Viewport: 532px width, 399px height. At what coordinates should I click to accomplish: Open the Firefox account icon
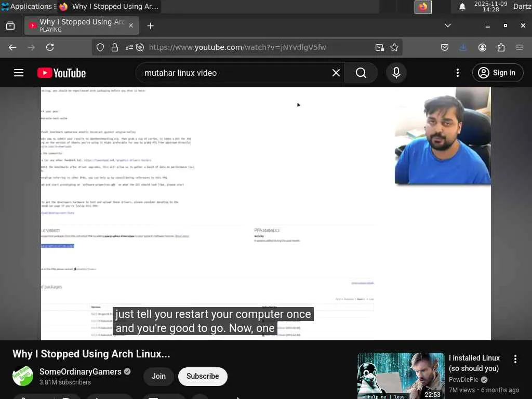pyautogui.click(x=482, y=47)
